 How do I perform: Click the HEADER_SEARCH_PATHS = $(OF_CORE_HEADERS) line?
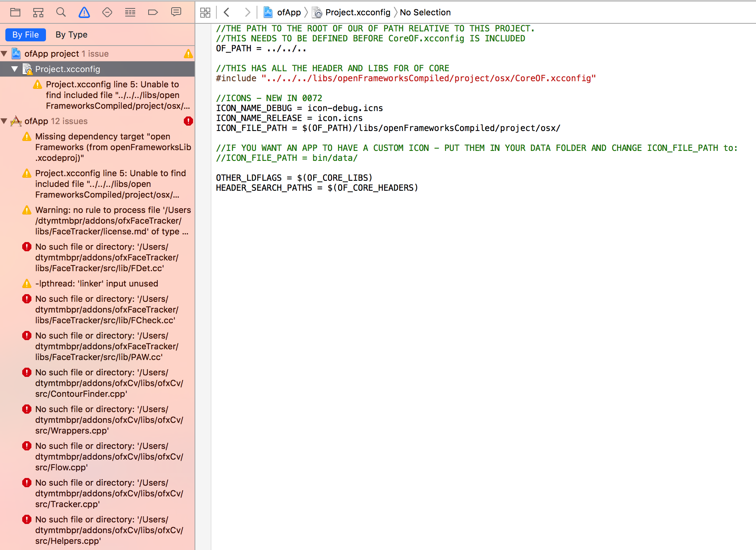[317, 188]
